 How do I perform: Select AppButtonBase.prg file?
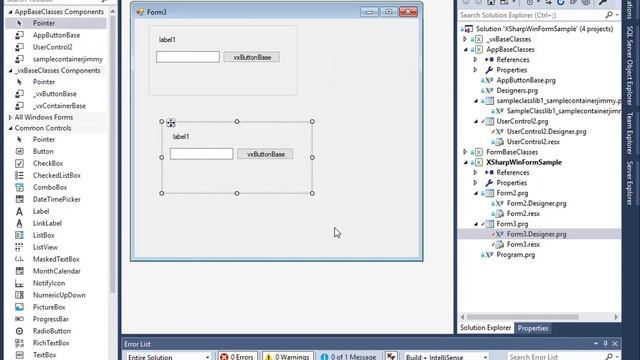[525, 80]
